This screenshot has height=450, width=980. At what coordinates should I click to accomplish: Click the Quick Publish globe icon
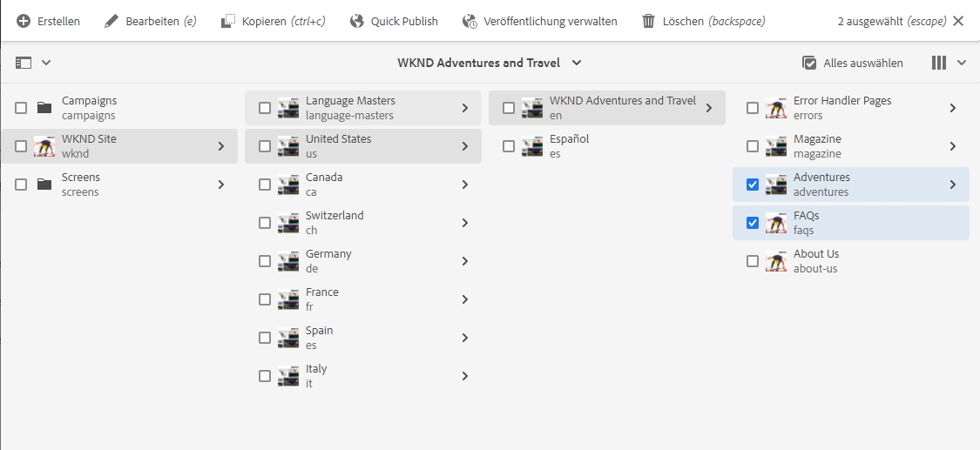[x=357, y=21]
